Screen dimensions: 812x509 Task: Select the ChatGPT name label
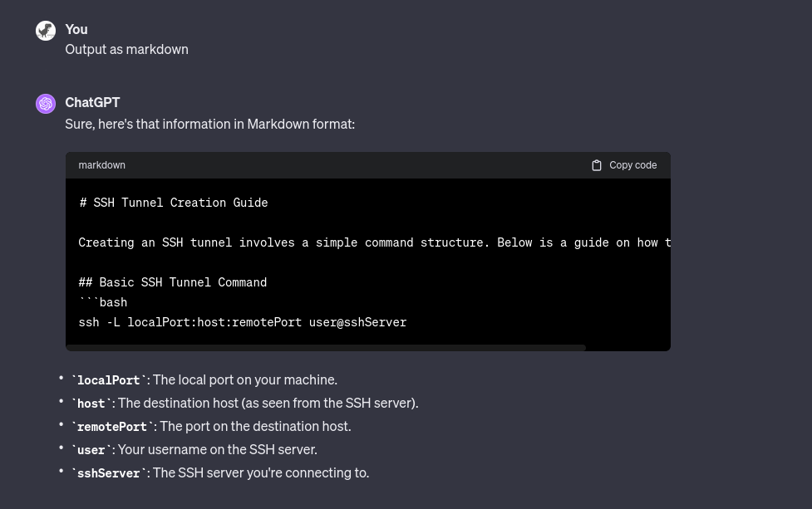[x=92, y=102]
